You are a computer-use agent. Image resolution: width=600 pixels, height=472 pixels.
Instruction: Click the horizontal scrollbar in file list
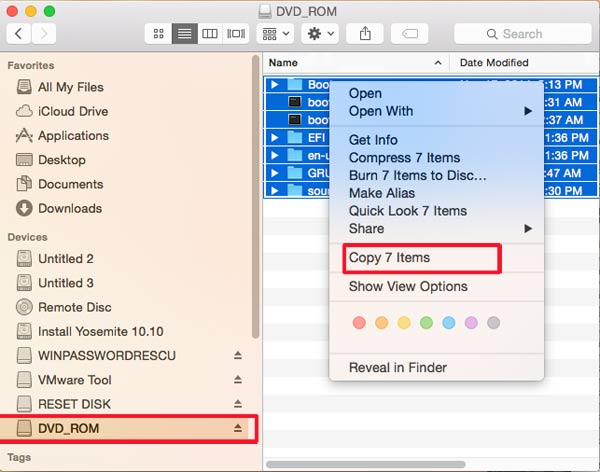point(365,464)
